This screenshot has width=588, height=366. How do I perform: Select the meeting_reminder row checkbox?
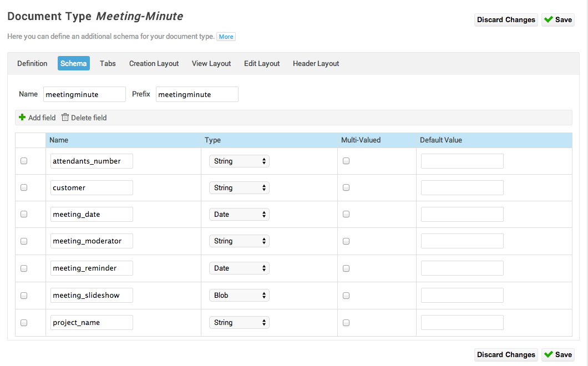(24, 268)
